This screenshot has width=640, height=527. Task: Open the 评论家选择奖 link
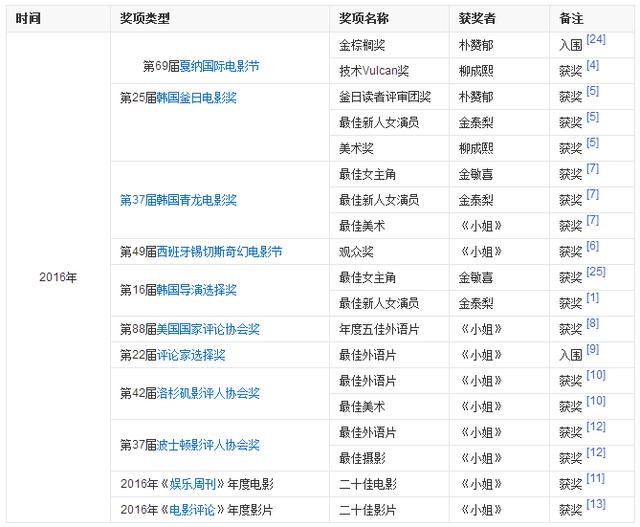[191, 355]
